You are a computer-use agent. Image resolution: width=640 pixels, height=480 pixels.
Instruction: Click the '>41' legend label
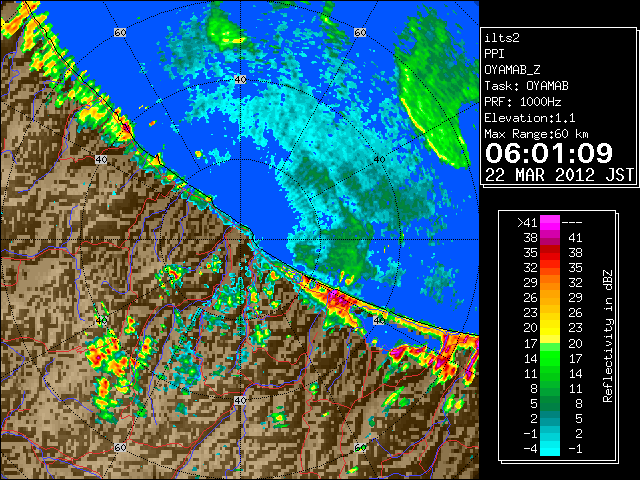pos(527,223)
